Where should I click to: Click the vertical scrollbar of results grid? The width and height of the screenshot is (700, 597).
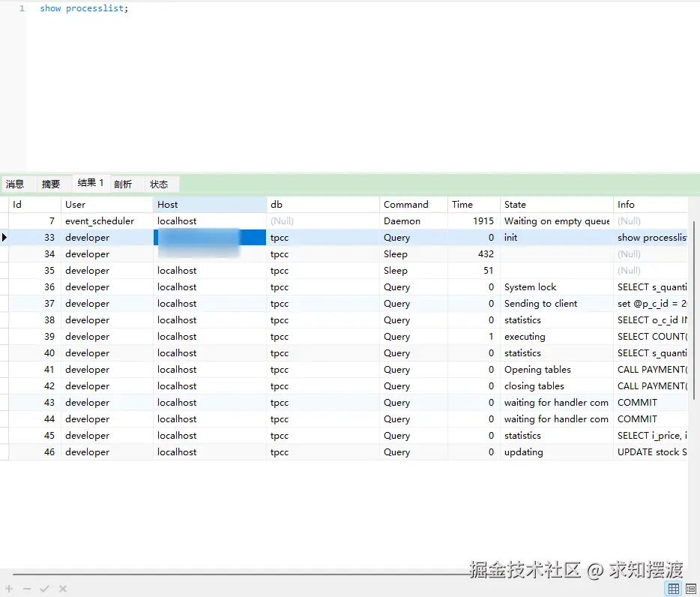click(694, 310)
